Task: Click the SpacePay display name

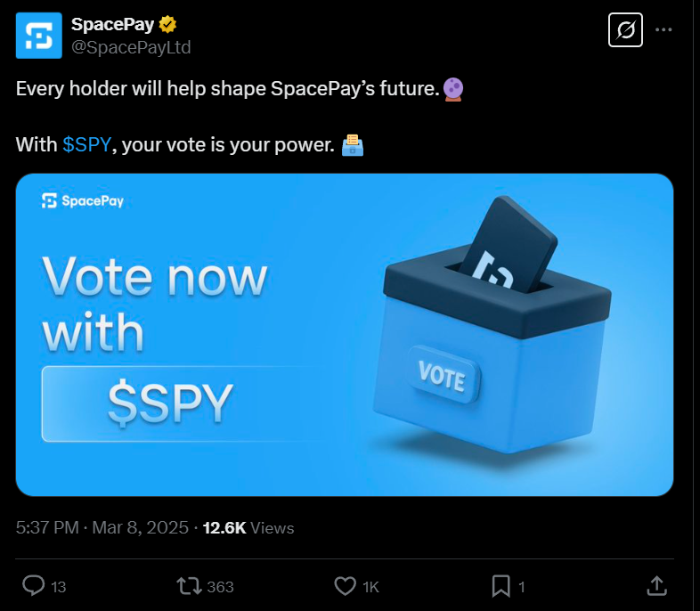Action: 112,24
